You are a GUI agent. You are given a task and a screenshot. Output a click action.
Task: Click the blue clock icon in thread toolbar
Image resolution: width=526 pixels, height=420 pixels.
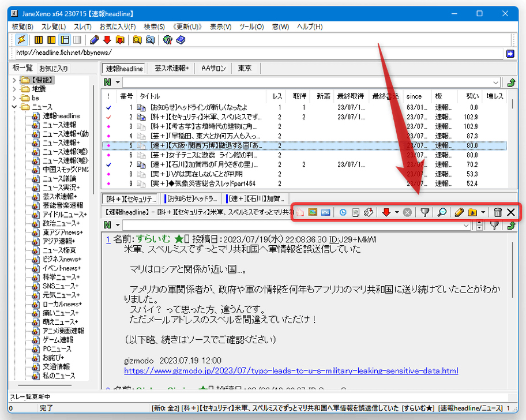(x=343, y=212)
